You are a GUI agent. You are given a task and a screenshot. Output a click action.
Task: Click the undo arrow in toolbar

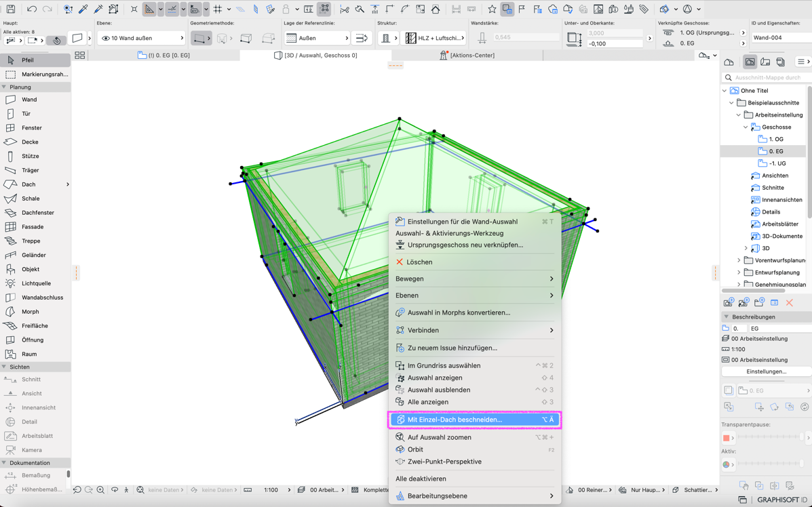tap(32, 9)
